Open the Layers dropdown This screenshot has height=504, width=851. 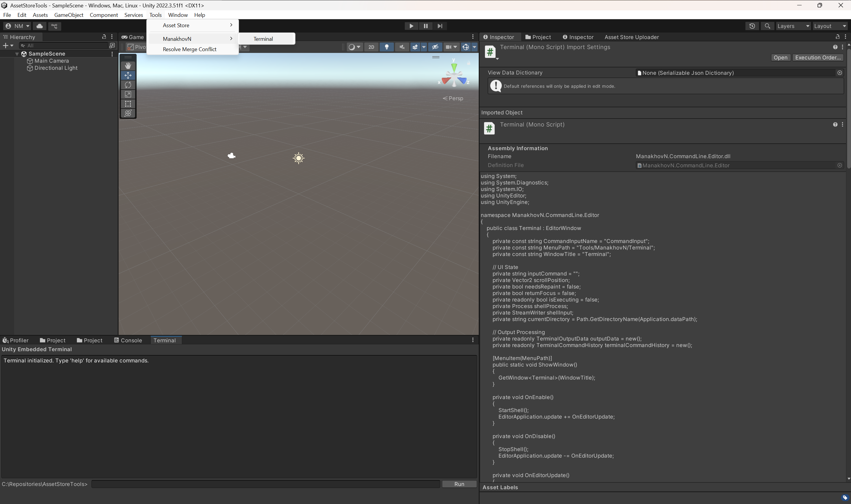tap(793, 26)
